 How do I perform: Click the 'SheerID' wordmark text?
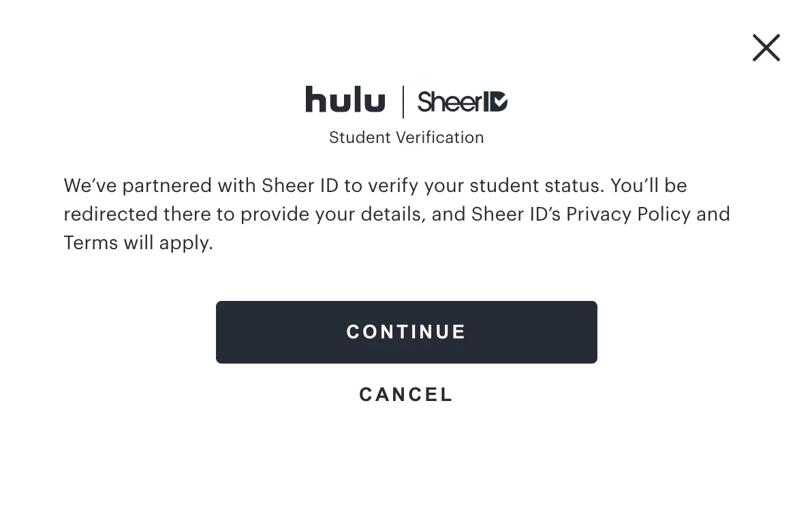(456, 101)
